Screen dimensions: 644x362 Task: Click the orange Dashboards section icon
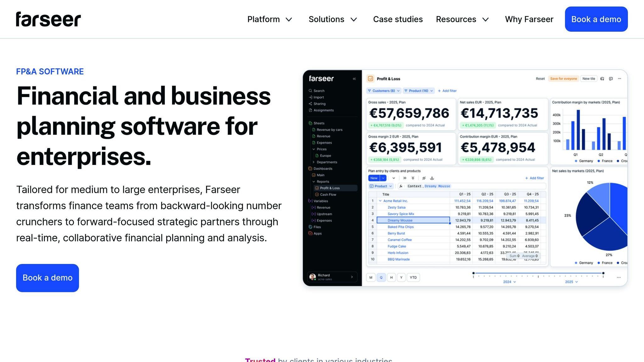tap(310, 168)
